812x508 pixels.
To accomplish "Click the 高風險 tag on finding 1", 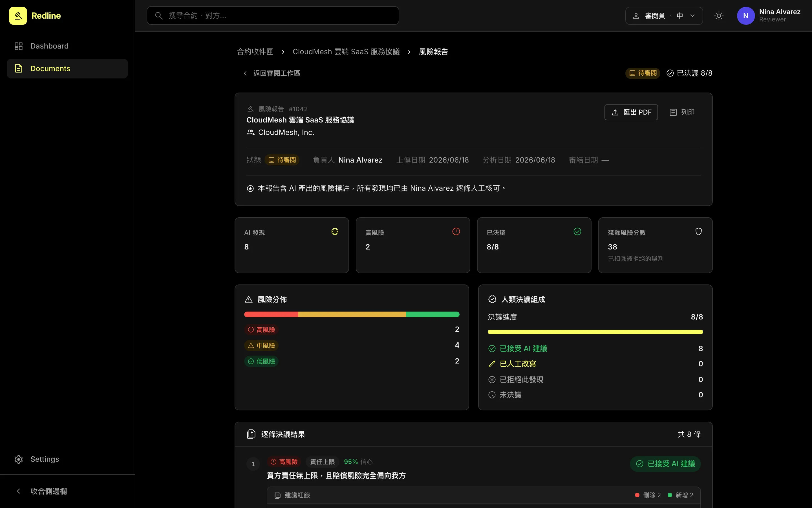I will click(284, 462).
